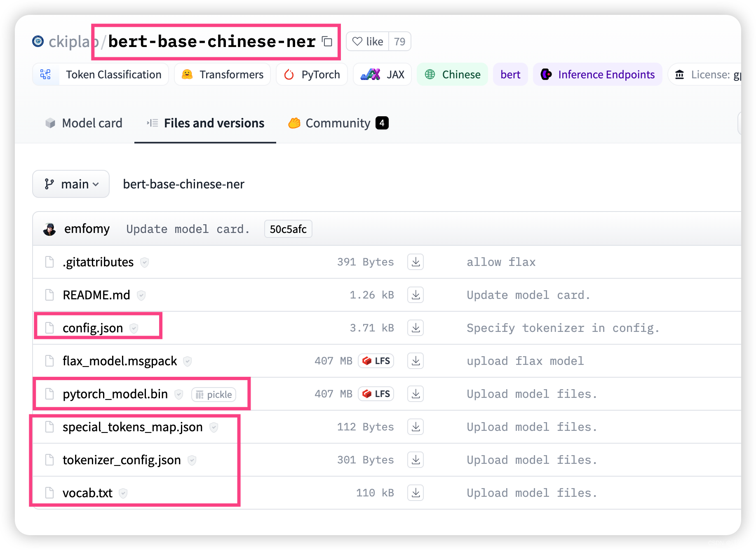Filter by PyTorch tag
The width and height of the screenshot is (756, 550).
[x=312, y=74]
